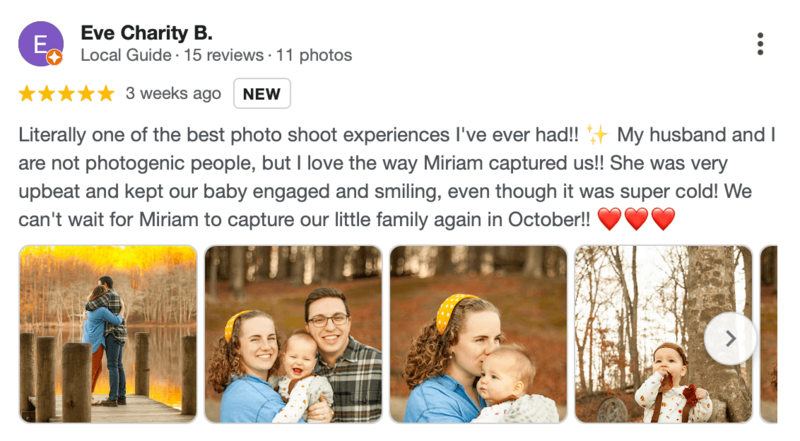800x441 pixels.
Task: Click the NEW badge label
Action: coord(262,94)
